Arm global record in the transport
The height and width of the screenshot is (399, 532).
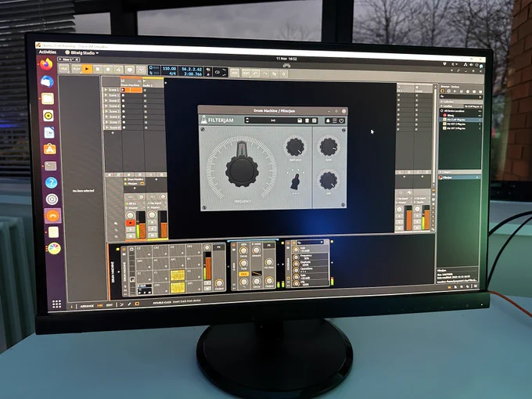point(108,70)
